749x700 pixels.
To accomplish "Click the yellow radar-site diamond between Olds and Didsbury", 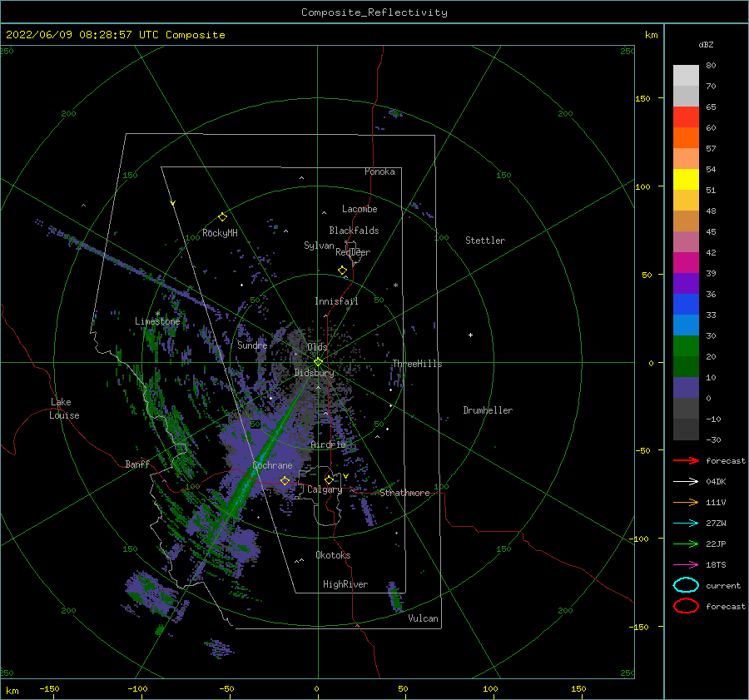I will (x=318, y=362).
